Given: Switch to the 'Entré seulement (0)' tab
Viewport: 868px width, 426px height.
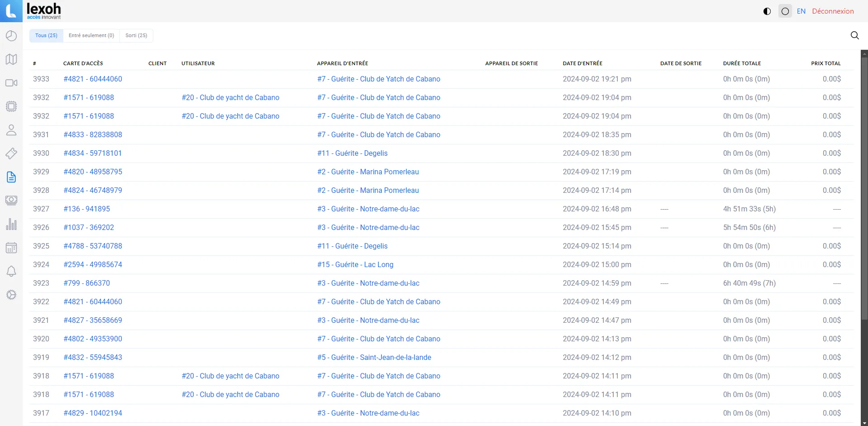Looking at the screenshot, I should pos(91,35).
